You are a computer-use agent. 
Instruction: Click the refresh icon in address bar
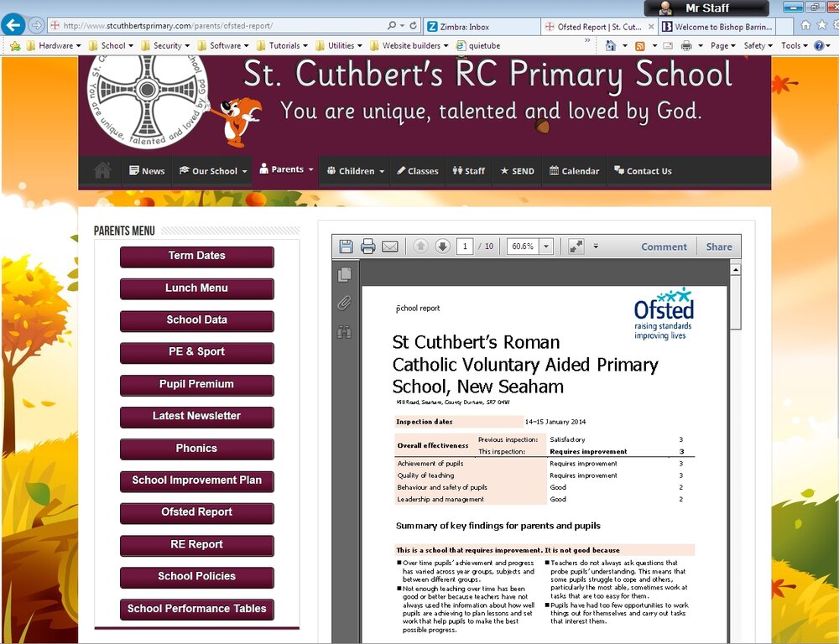tap(413, 25)
